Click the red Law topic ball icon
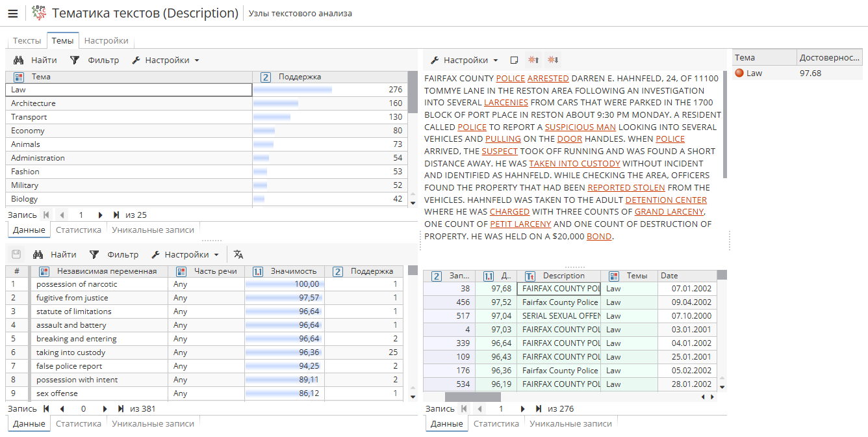Screen dimensions: 868x437 point(739,73)
